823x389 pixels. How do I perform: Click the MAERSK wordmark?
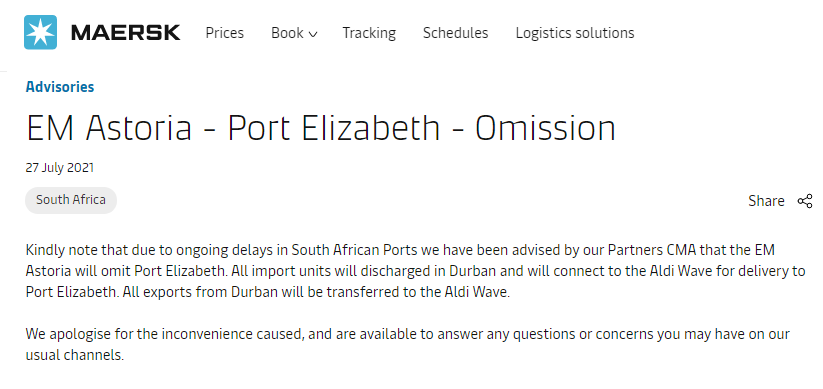(x=125, y=33)
